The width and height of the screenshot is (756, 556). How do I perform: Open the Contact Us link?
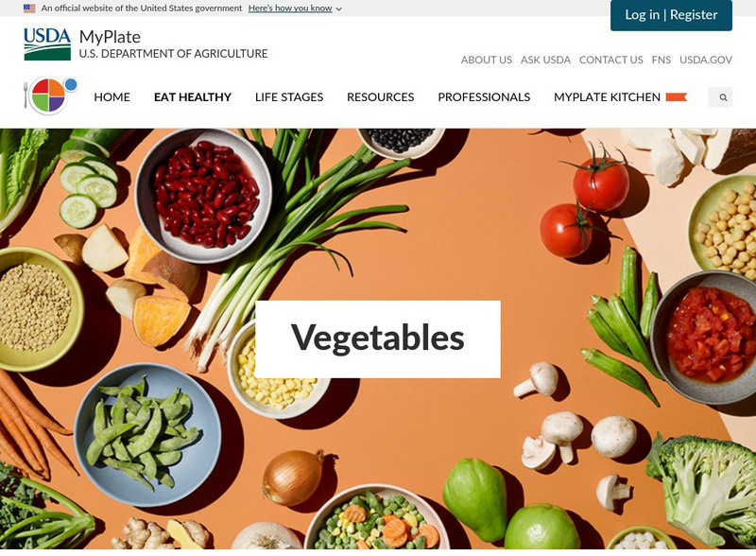(x=610, y=60)
